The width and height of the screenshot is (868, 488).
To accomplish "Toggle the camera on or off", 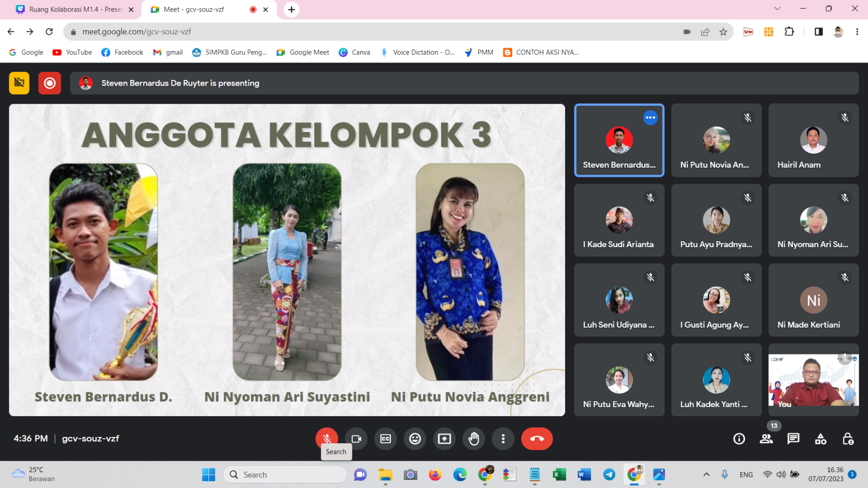I will [x=356, y=439].
